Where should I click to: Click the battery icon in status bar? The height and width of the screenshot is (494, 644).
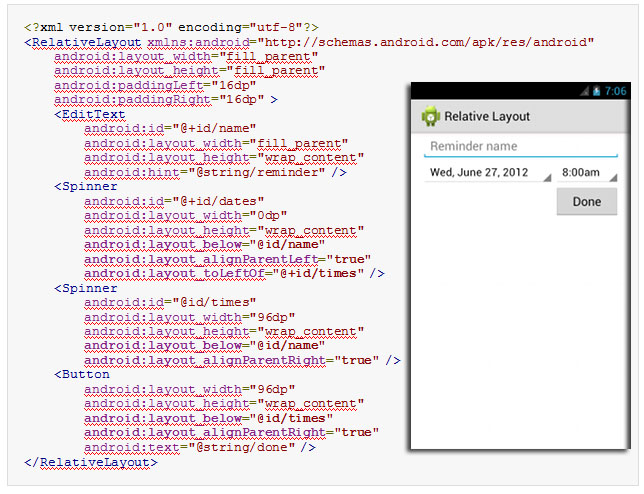point(596,91)
